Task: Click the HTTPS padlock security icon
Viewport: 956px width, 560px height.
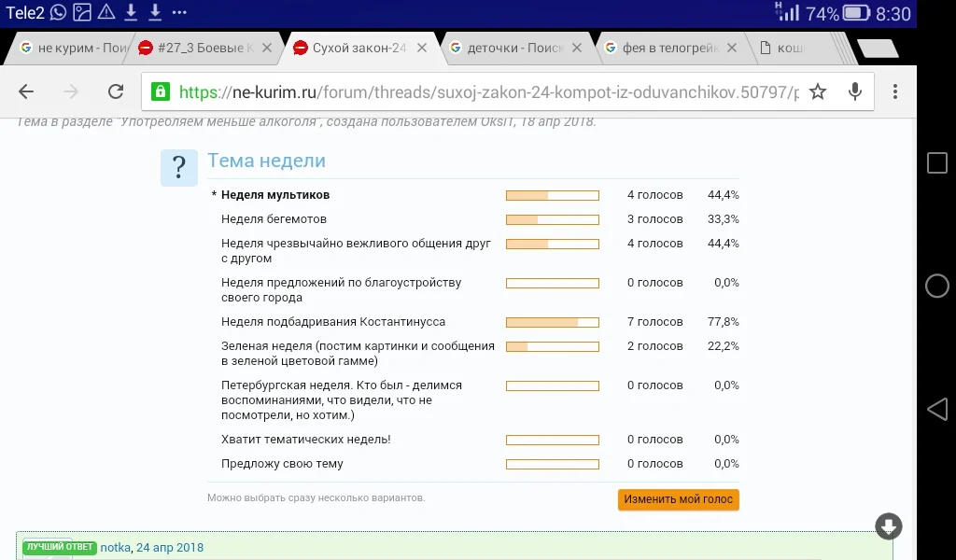Action: [161, 91]
